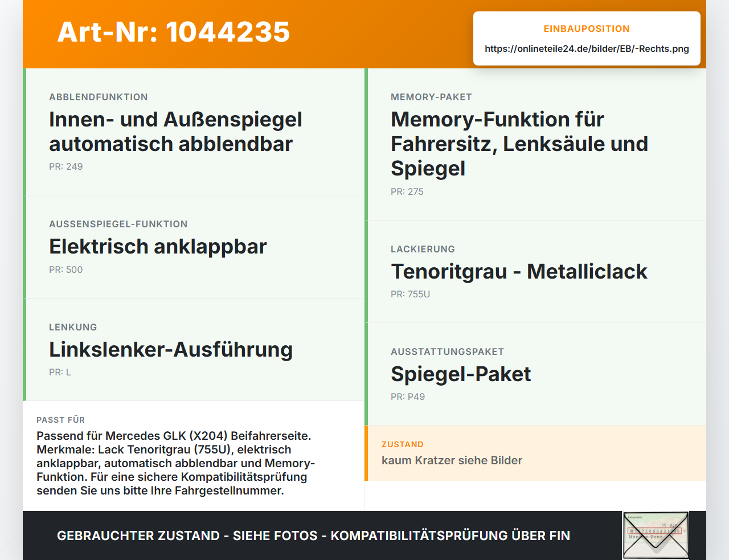
Task: Click the 'PR: P49' code
Action: (408, 397)
